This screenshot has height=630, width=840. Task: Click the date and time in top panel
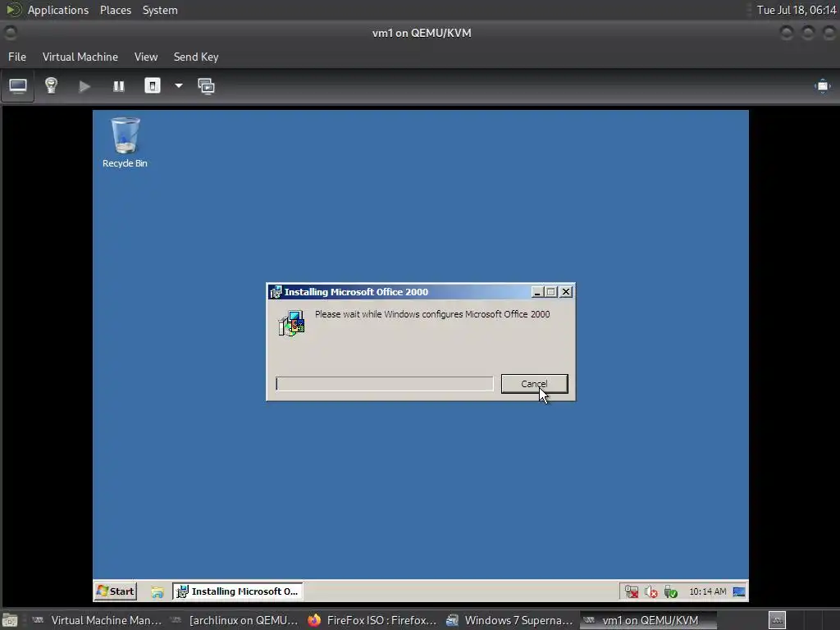pyautogui.click(x=797, y=10)
